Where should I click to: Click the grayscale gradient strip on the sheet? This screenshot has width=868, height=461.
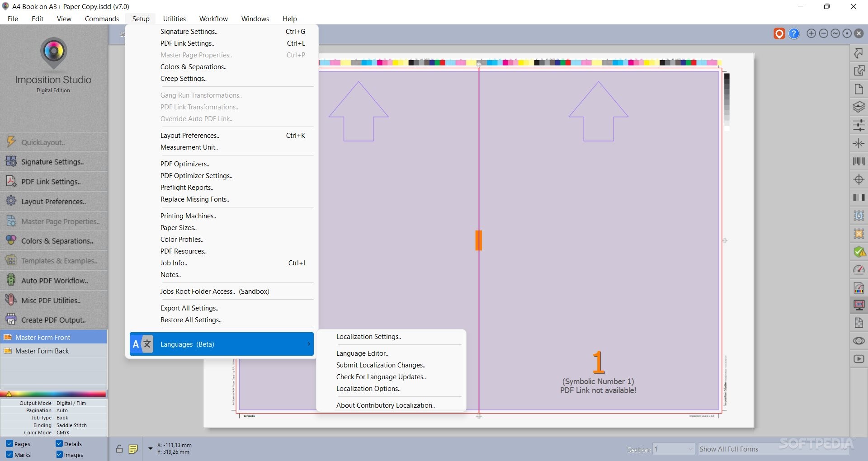point(727,102)
